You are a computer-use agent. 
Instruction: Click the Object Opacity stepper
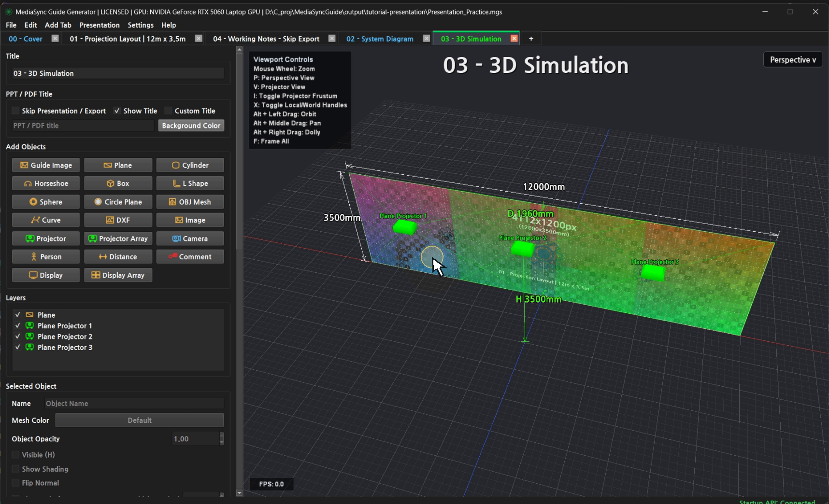click(222, 439)
